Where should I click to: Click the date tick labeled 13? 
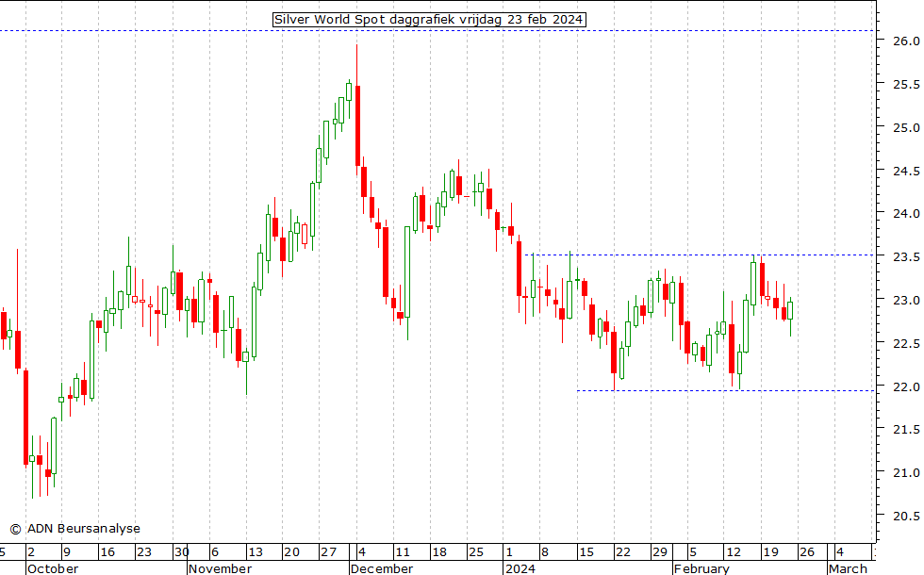pos(255,552)
